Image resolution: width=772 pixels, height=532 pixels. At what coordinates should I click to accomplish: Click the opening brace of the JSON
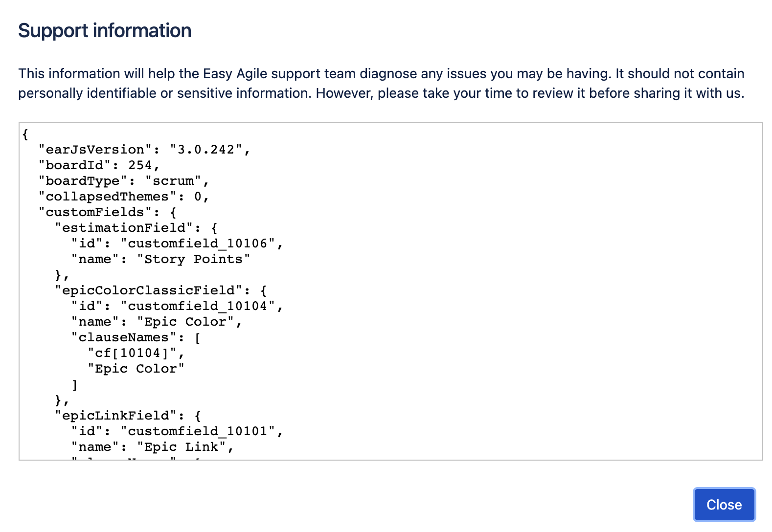[x=25, y=134]
